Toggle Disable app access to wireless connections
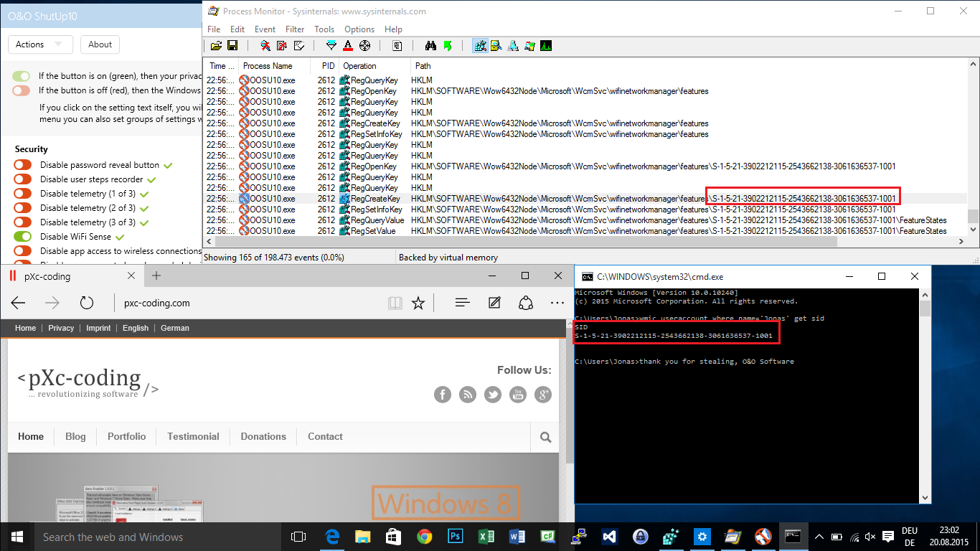Screen dimensions: 980x551 (22, 251)
